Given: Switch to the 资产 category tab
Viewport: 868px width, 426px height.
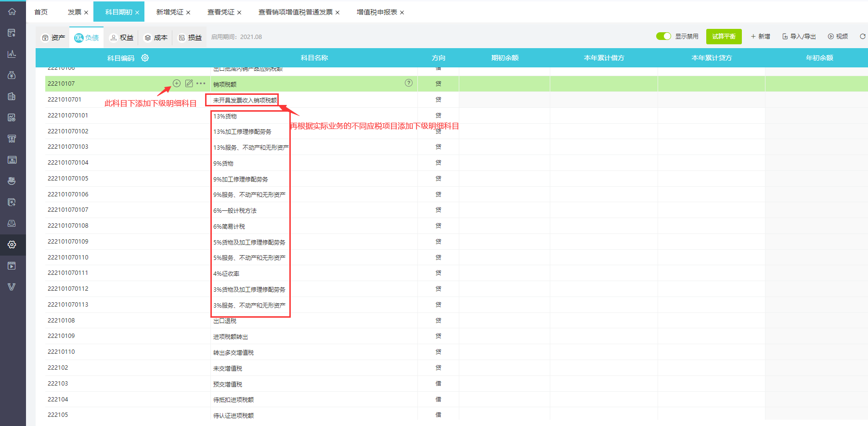Looking at the screenshot, I should [x=53, y=38].
